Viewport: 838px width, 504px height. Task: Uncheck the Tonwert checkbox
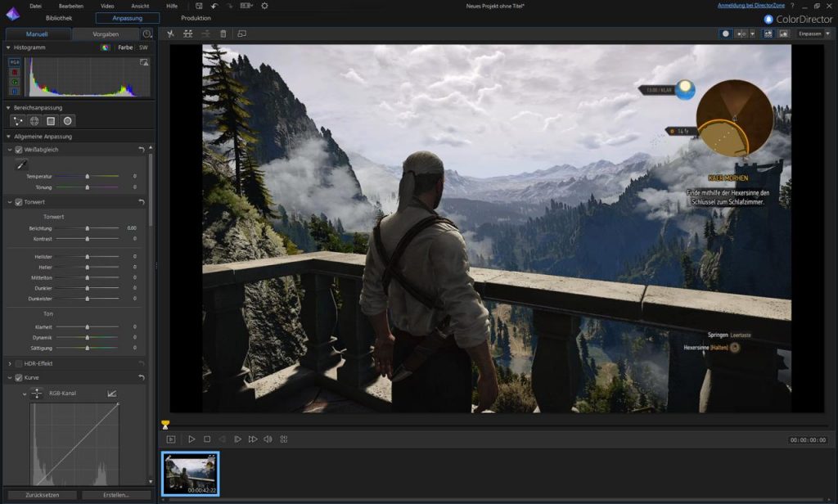click(19, 202)
